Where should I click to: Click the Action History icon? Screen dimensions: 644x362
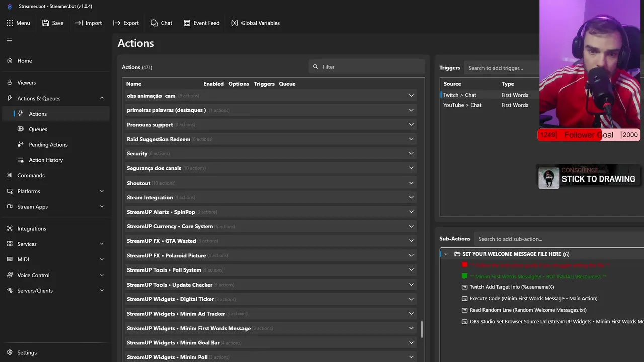coord(21,160)
